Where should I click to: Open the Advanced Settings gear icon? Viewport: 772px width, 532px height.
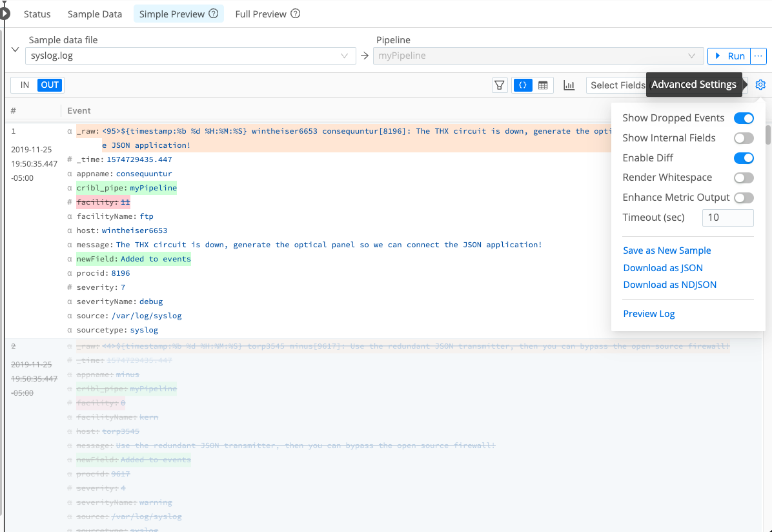click(x=760, y=85)
